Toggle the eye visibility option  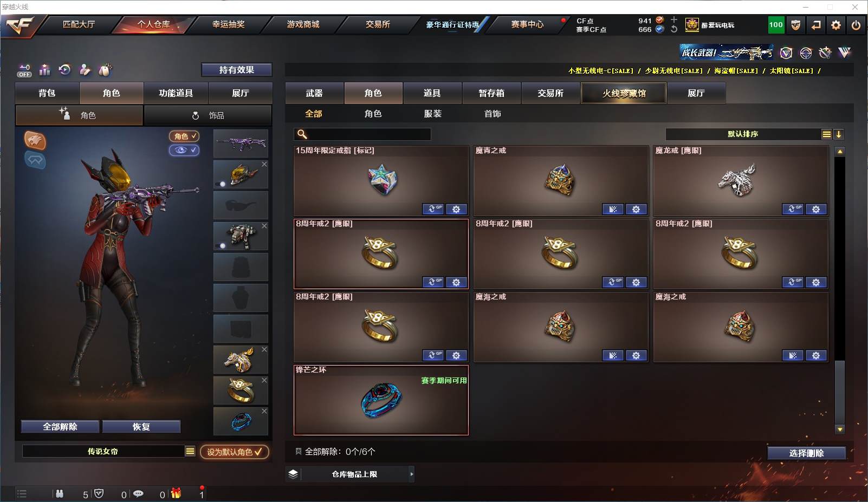(184, 150)
